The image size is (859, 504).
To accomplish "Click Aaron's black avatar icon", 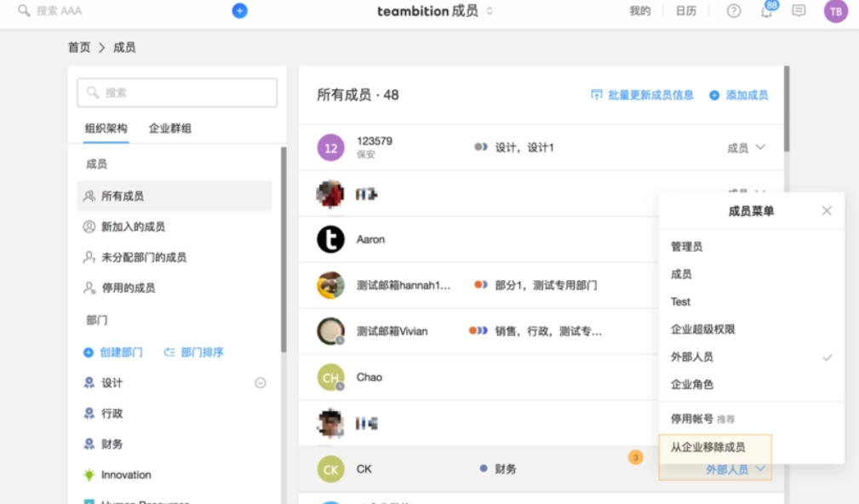I will [331, 239].
